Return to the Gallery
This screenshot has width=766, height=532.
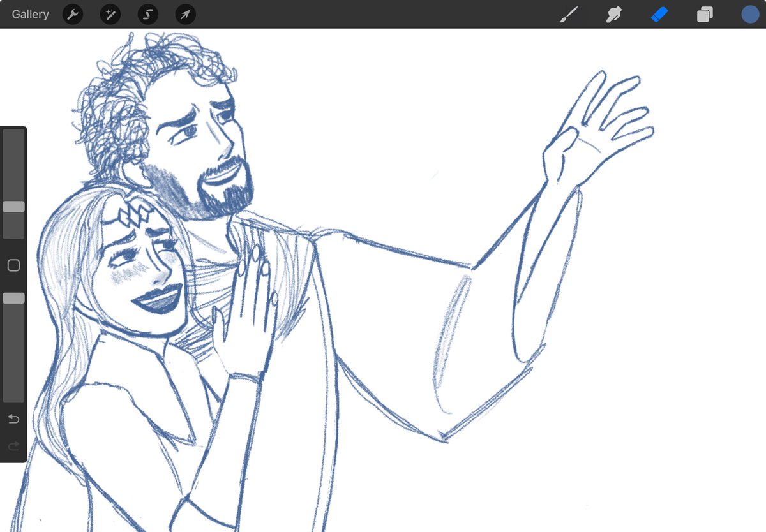[29, 14]
